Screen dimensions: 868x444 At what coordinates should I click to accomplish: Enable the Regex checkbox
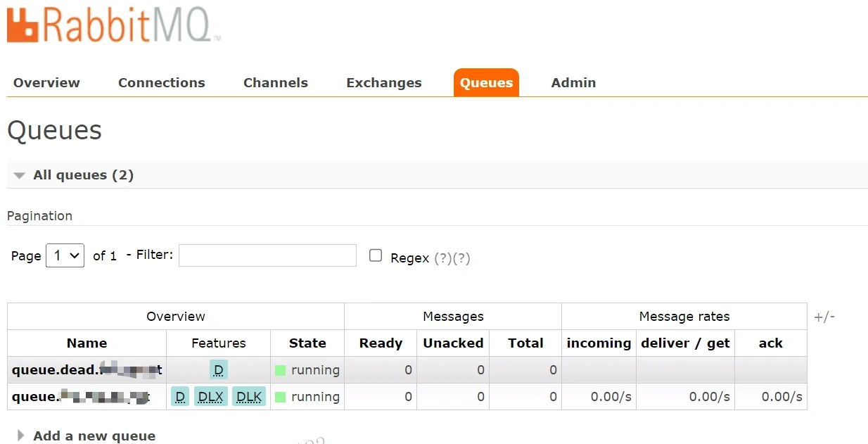point(376,255)
